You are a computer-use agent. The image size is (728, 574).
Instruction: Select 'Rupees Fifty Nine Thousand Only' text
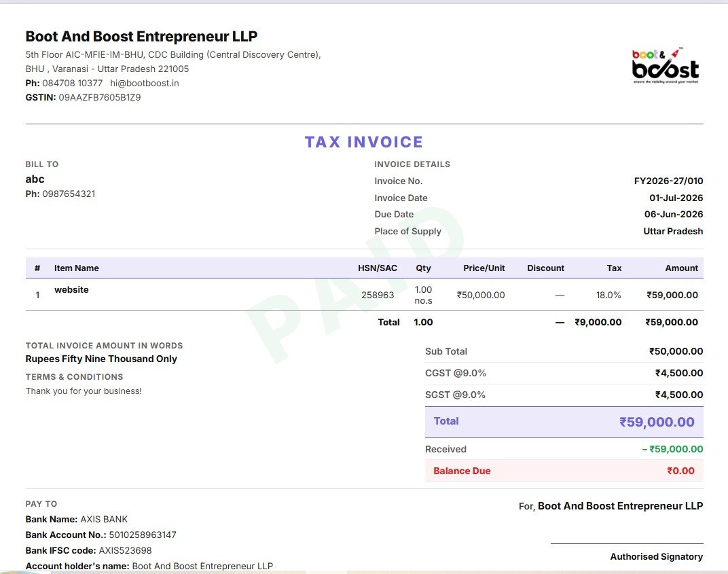click(x=101, y=359)
